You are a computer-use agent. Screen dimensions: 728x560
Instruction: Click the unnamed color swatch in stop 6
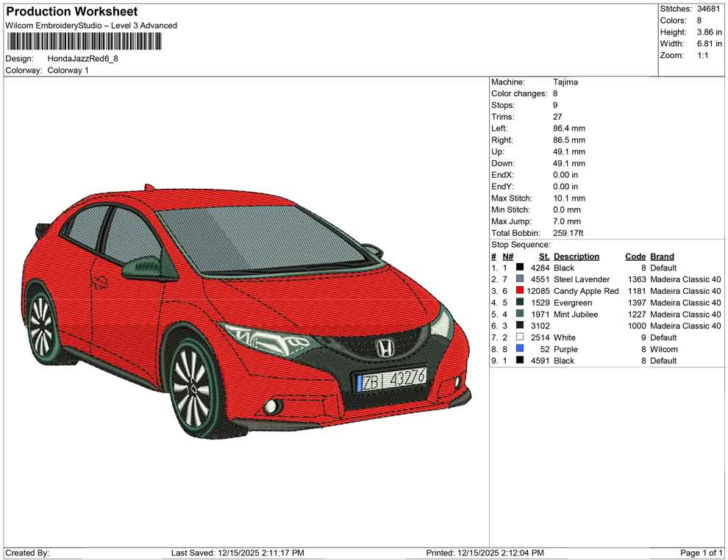tap(519, 326)
